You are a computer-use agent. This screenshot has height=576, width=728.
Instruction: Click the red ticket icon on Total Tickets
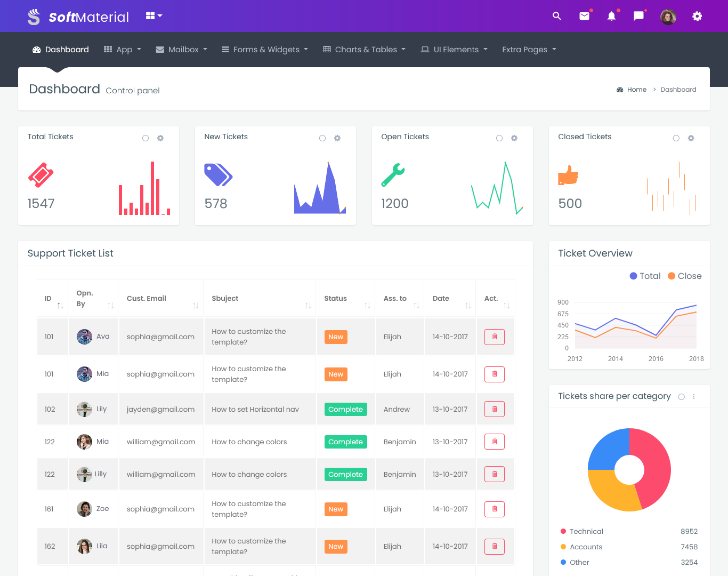click(41, 175)
